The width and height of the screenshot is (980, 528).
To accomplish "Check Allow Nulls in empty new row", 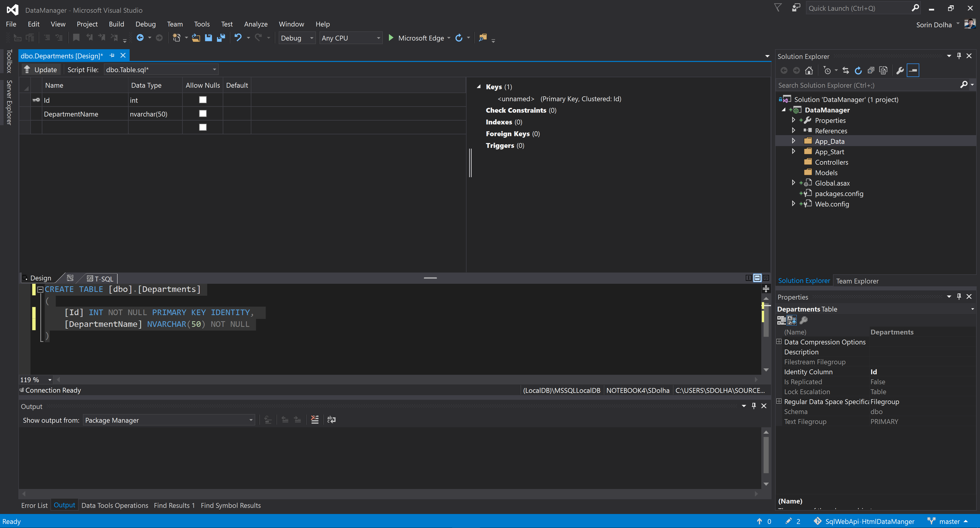I will 203,127.
